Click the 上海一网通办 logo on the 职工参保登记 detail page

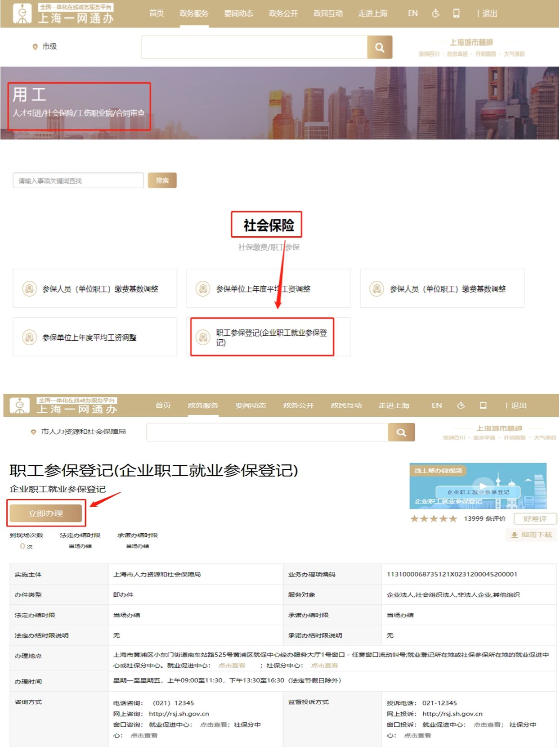[64, 405]
